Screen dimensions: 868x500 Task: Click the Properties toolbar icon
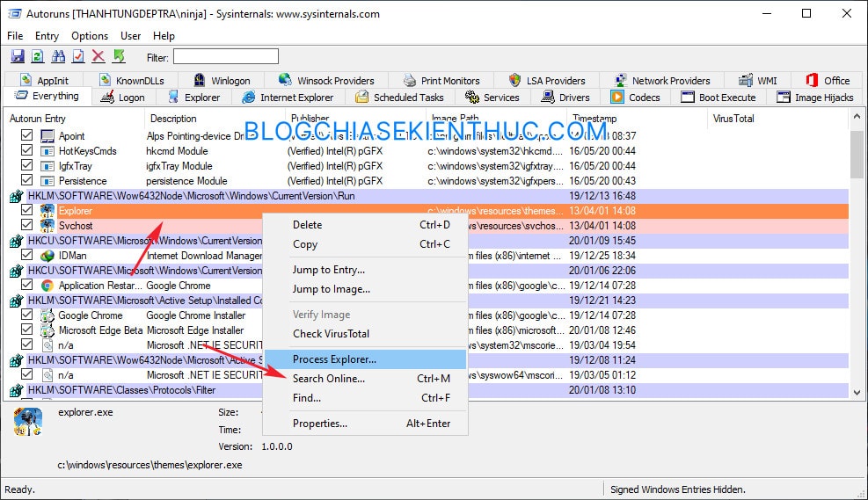[x=78, y=56]
